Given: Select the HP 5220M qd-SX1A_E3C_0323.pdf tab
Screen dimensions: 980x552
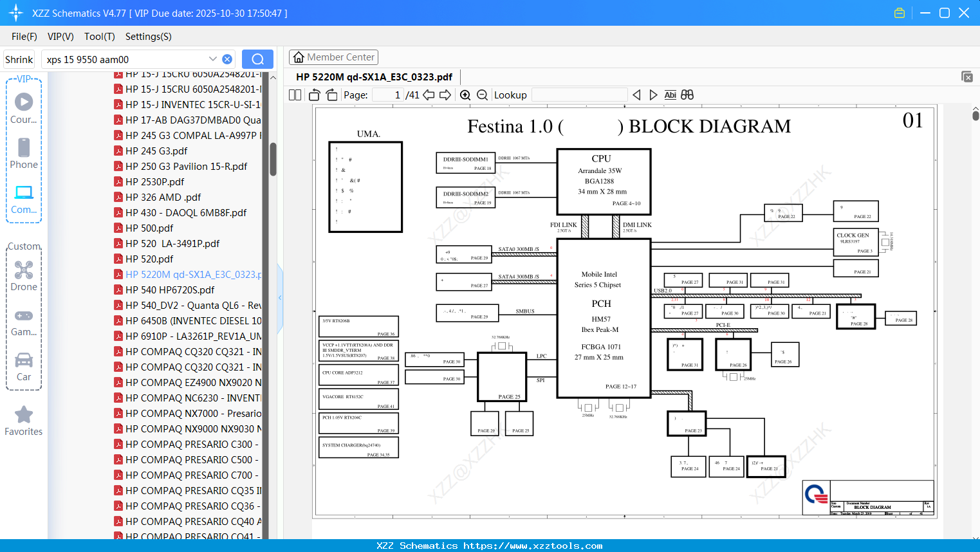Looking at the screenshot, I should click(x=374, y=77).
